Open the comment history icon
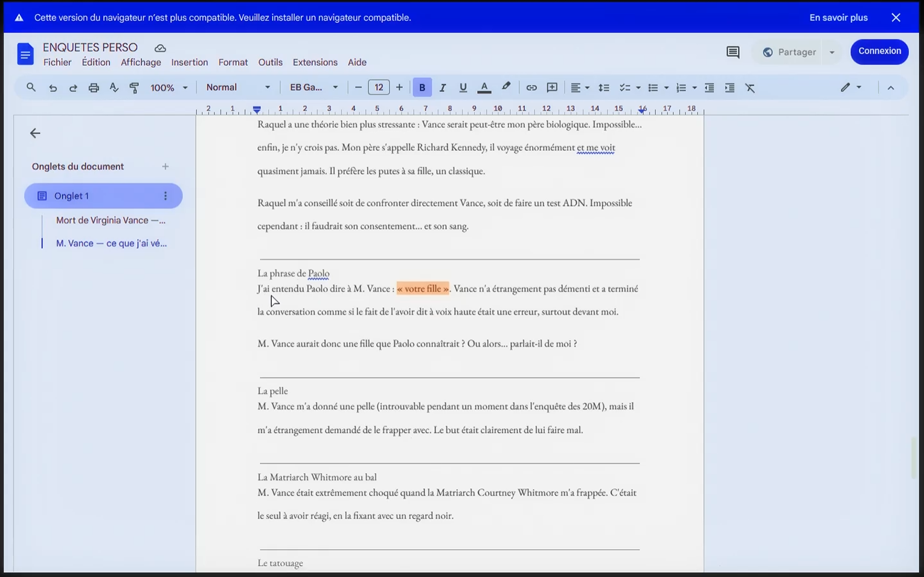The height and width of the screenshot is (577, 924). [733, 52]
